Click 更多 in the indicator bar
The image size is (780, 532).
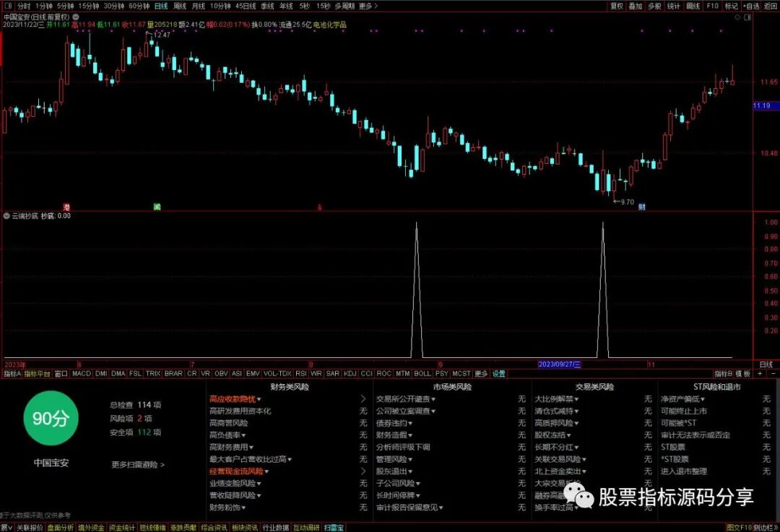pos(481,373)
